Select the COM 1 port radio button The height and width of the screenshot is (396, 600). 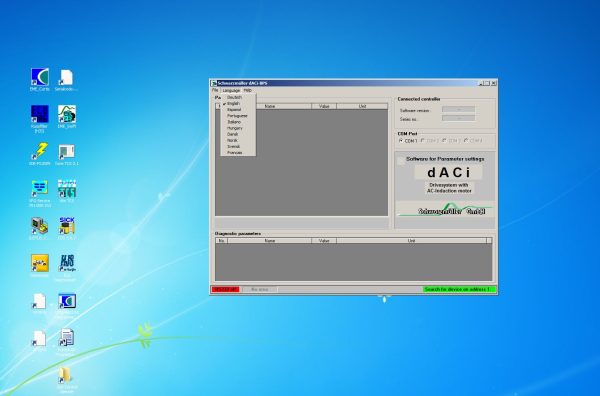401,141
